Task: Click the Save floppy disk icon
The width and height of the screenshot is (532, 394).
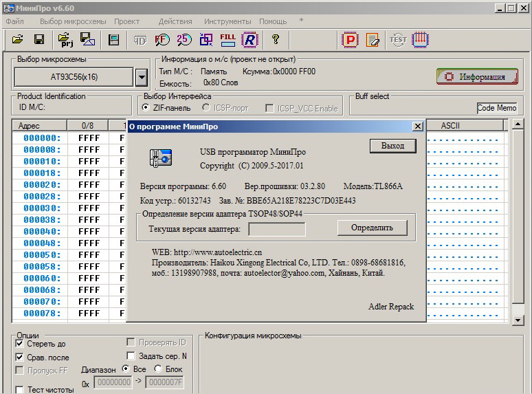Action: (39, 40)
